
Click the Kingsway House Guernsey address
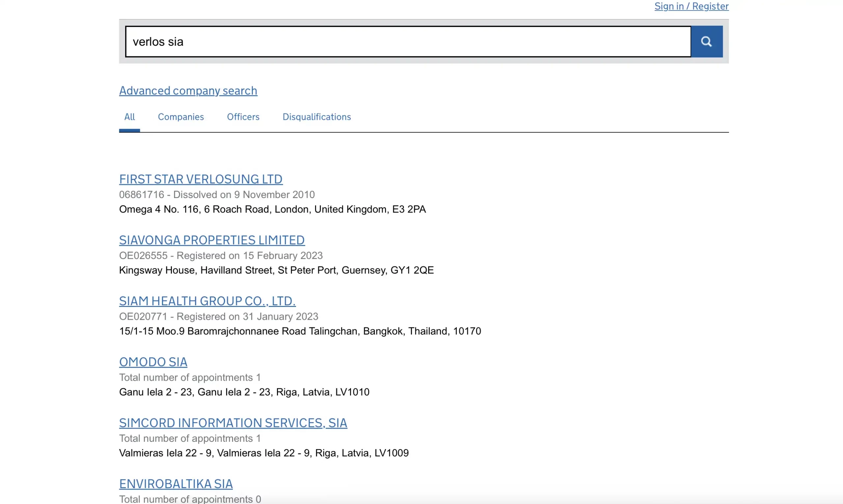click(x=276, y=270)
